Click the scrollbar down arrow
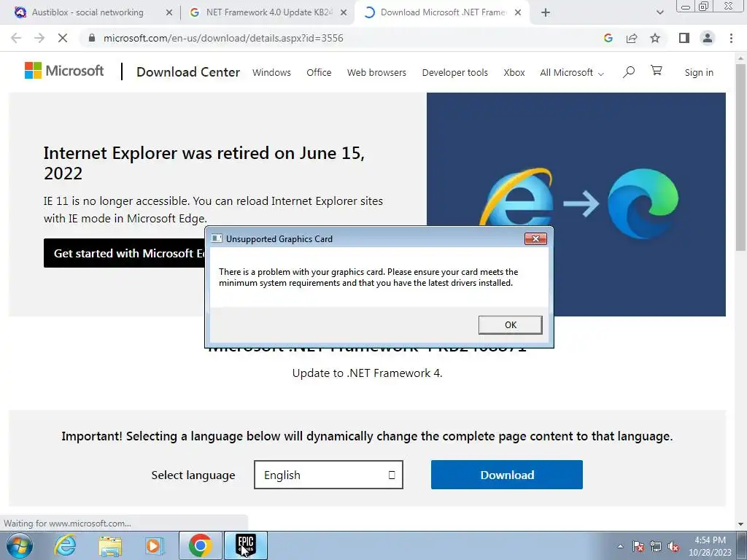Viewport: 747px width, 560px height. [741, 524]
